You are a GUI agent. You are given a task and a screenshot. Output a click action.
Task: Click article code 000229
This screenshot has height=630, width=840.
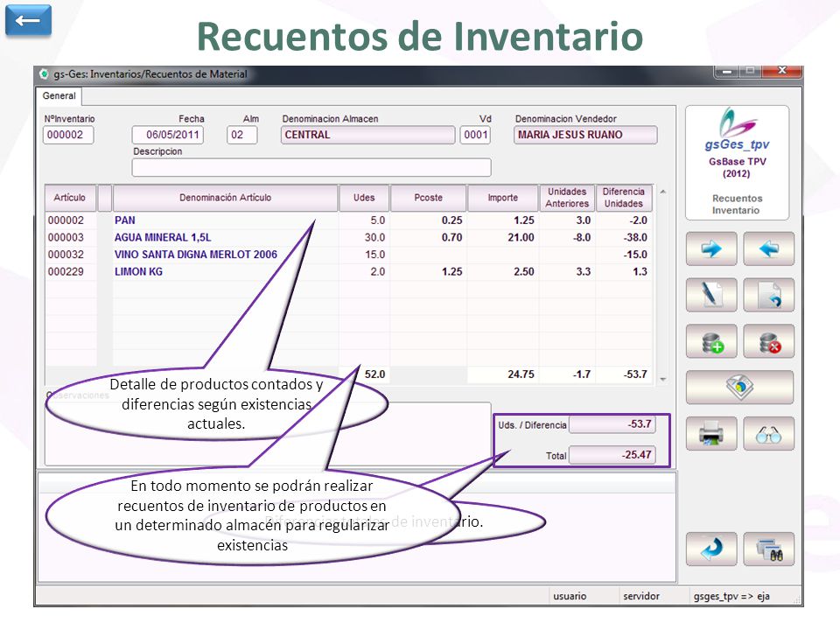point(66,271)
